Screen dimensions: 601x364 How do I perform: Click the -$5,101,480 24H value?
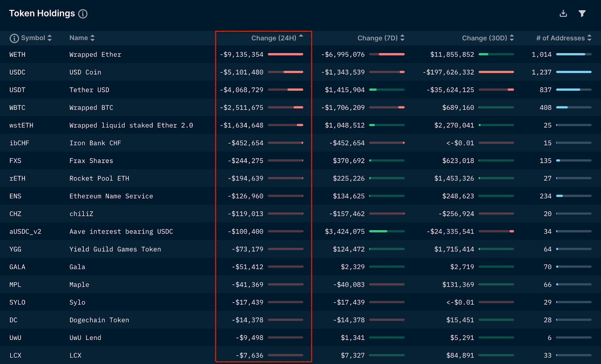coord(242,72)
